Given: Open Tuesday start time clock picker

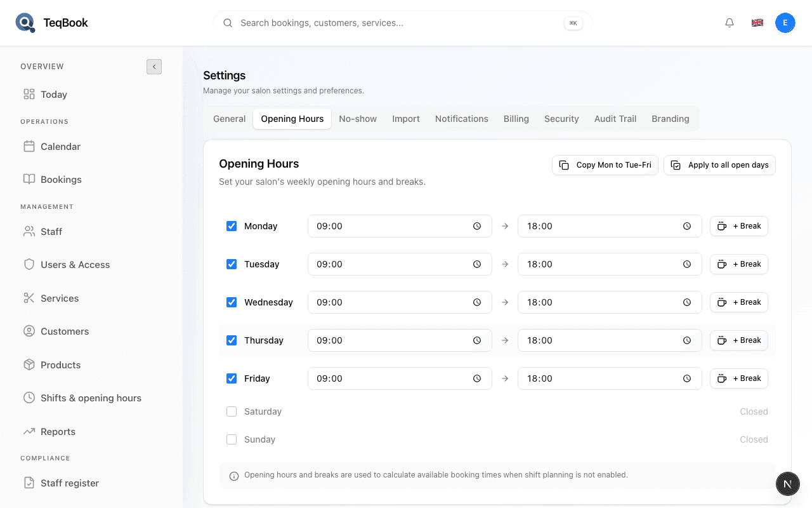Looking at the screenshot, I should 477,264.
